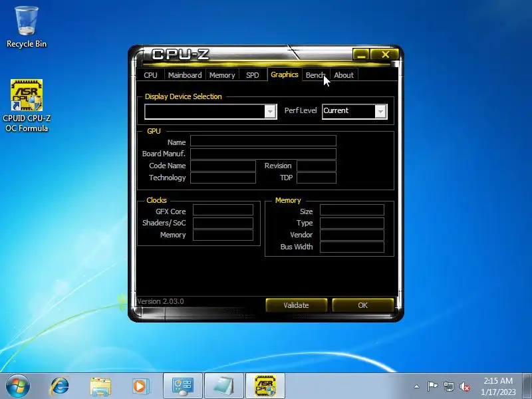Open the Memory tab
The image size is (532, 399).
pyautogui.click(x=222, y=75)
